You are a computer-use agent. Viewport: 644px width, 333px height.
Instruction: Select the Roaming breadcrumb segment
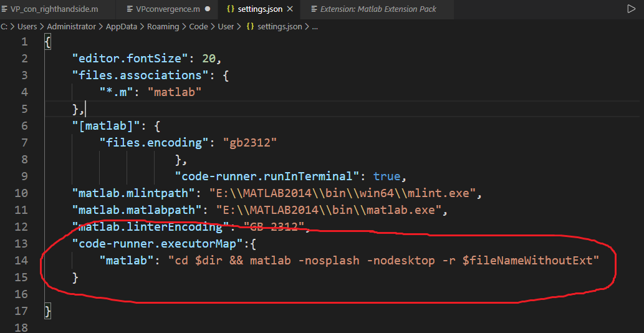[x=163, y=27]
